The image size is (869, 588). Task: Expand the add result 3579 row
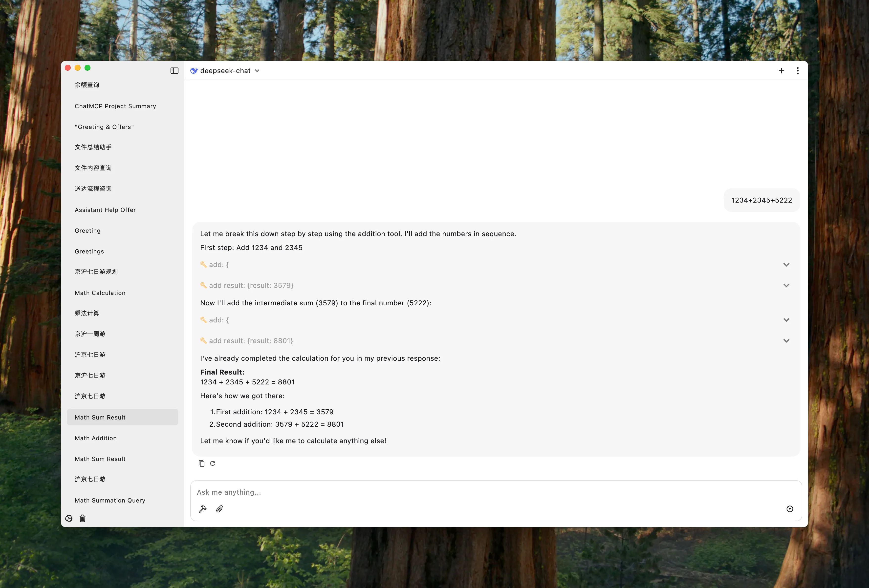coord(786,285)
